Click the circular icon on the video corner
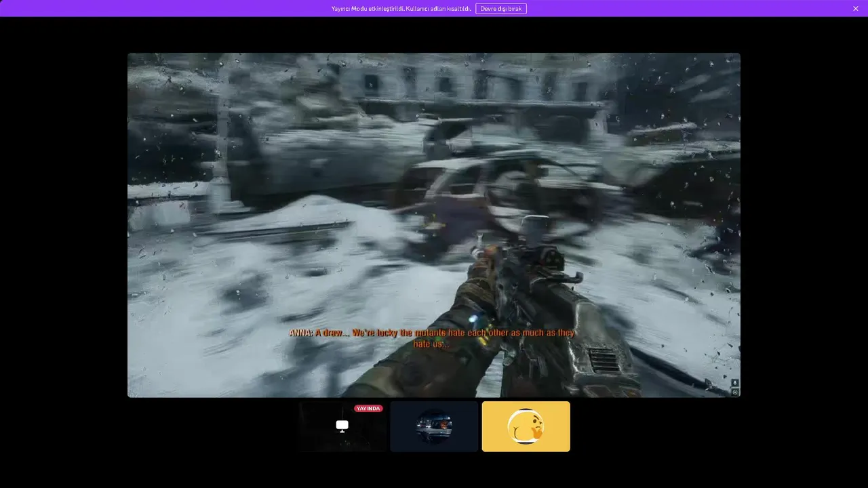The width and height of the screenshot is (868, 488). (x=735, y=392)
